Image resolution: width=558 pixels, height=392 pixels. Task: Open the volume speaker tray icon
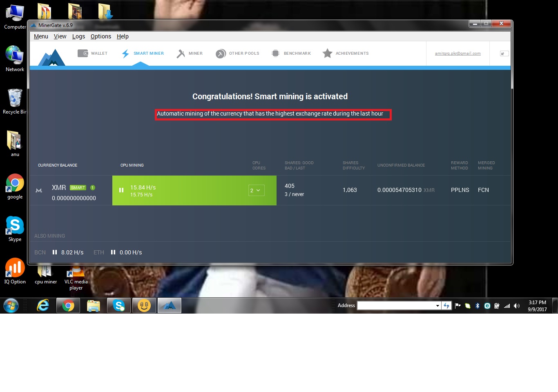click(517, 305)
